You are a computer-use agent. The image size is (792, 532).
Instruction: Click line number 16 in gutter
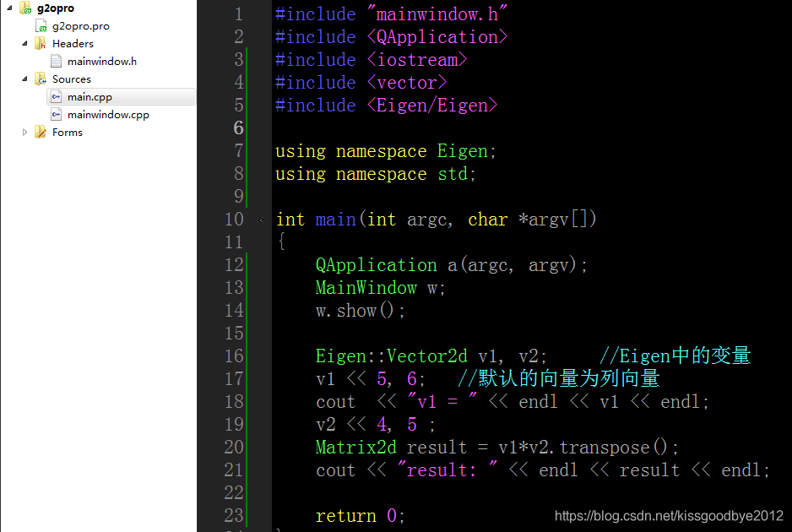pyautogui.click(x=234, y=356)
